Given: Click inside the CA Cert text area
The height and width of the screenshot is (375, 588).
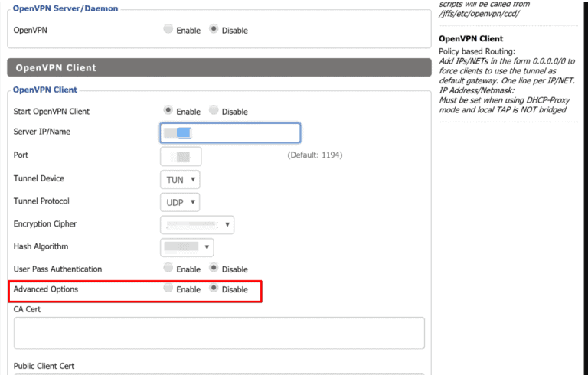Looking at the screenshot, I should coord(219,333).
